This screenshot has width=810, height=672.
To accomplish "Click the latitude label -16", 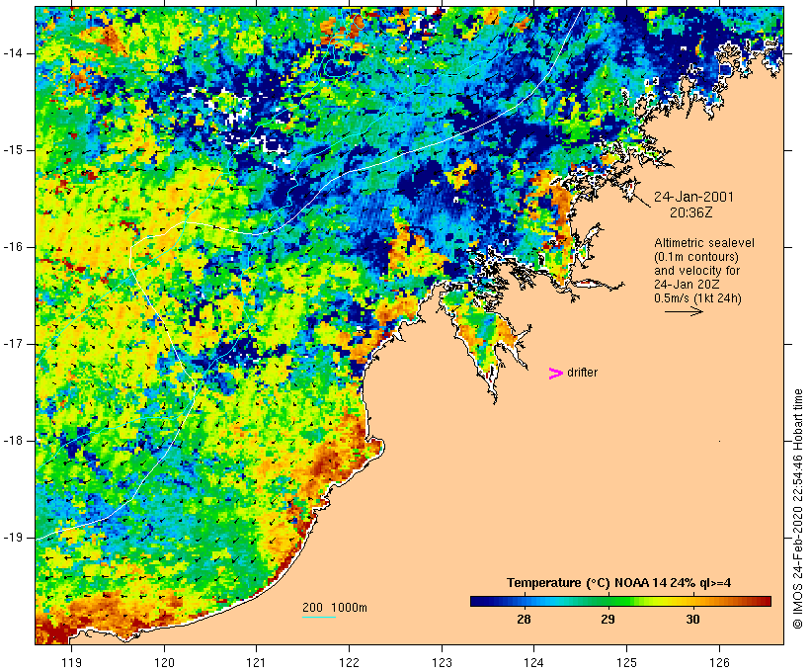I will coord(12,247).
